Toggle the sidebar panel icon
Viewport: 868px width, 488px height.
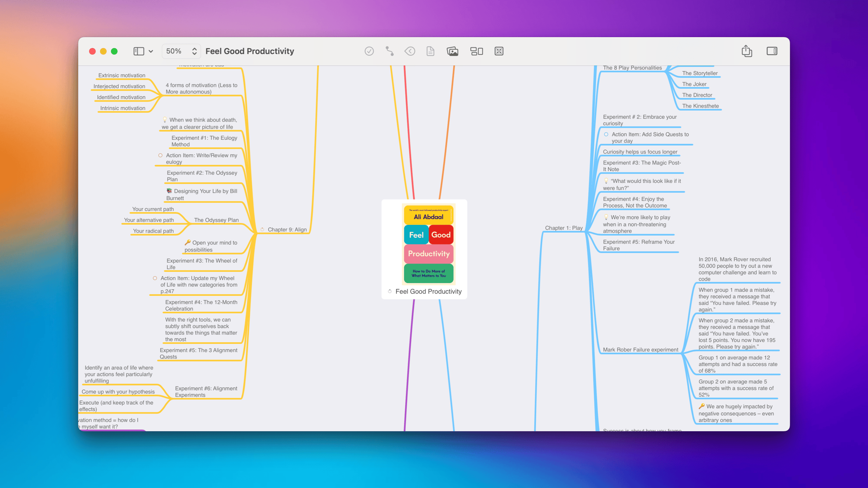tap(139, 51)
